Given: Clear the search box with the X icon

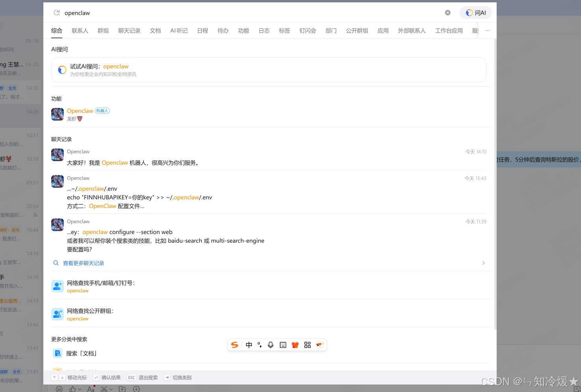Looking at the screenshot, I should (447, 12).
